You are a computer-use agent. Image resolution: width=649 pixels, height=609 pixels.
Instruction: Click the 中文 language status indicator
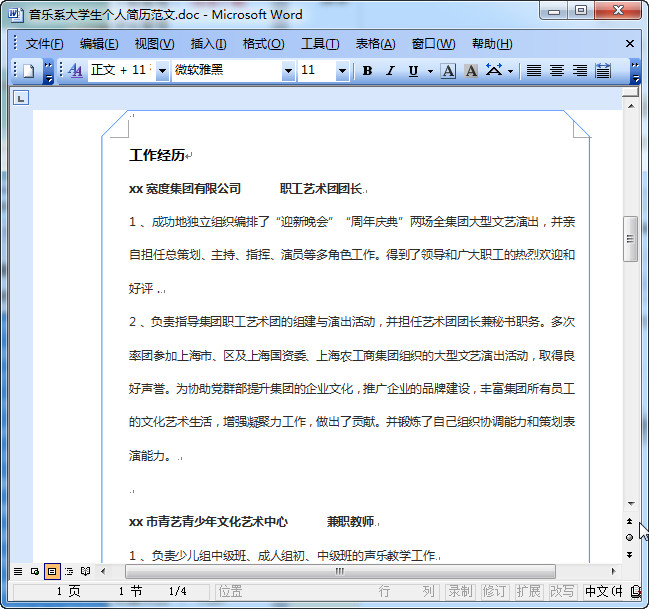pos(603,591)
